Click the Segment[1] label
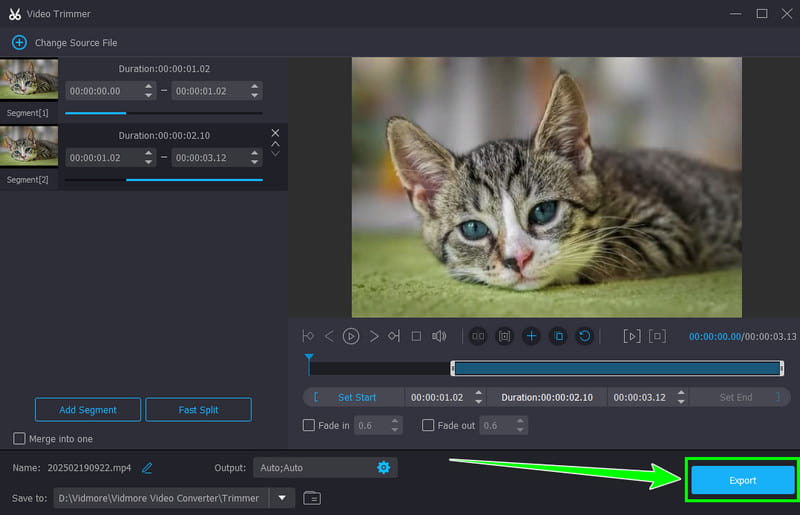800x515 pixels. (28, 113)
